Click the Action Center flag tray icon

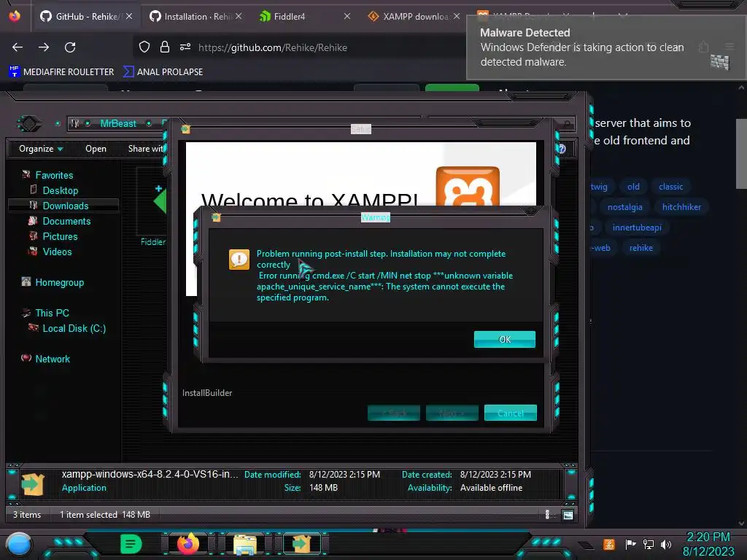[x=630, y=544]
